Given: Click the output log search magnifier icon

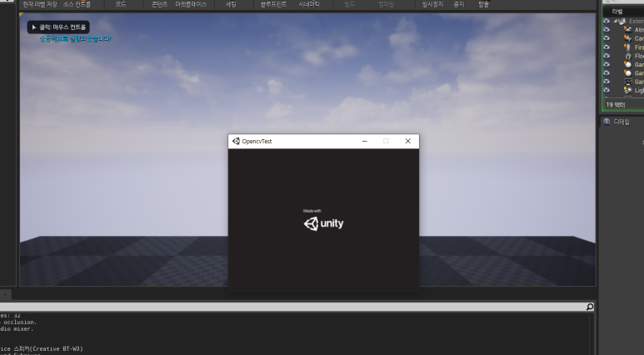Looking at the screenshot, I should click(x=590, y=307).
